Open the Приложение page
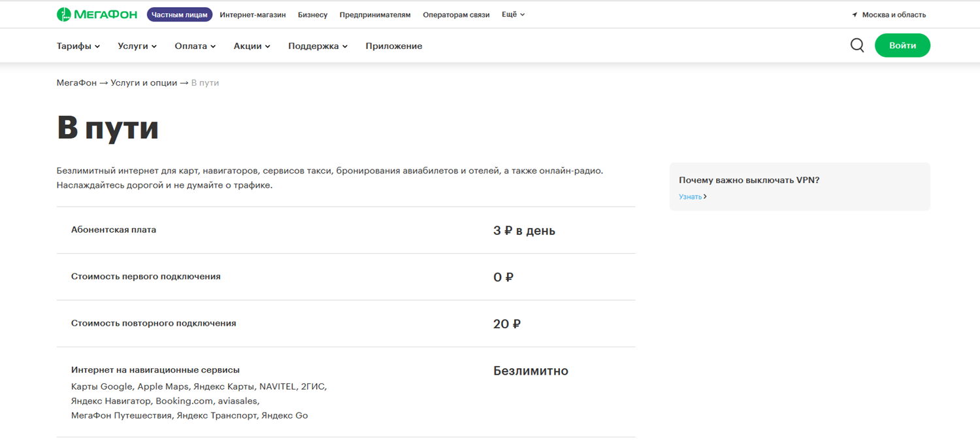 pos(394,46)
